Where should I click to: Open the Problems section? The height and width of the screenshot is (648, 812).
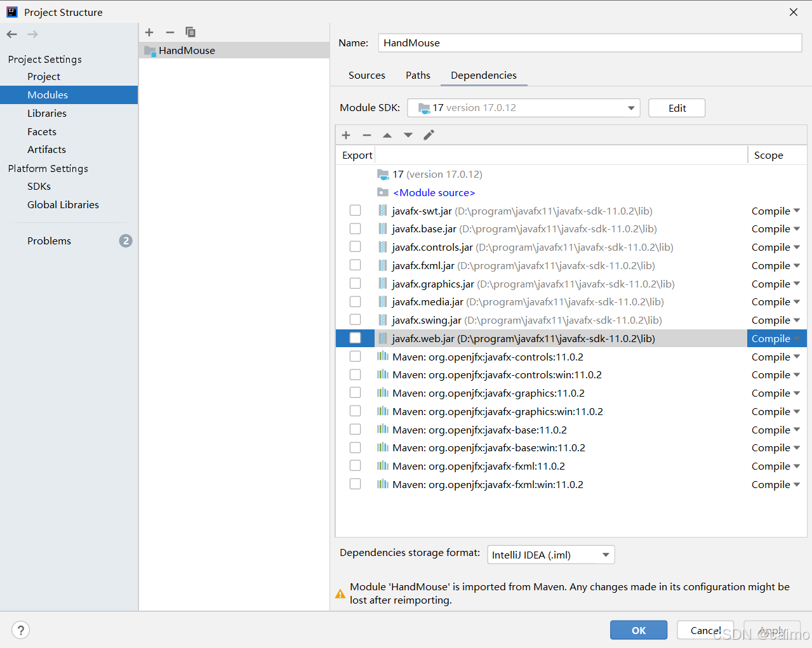[49, 241]
